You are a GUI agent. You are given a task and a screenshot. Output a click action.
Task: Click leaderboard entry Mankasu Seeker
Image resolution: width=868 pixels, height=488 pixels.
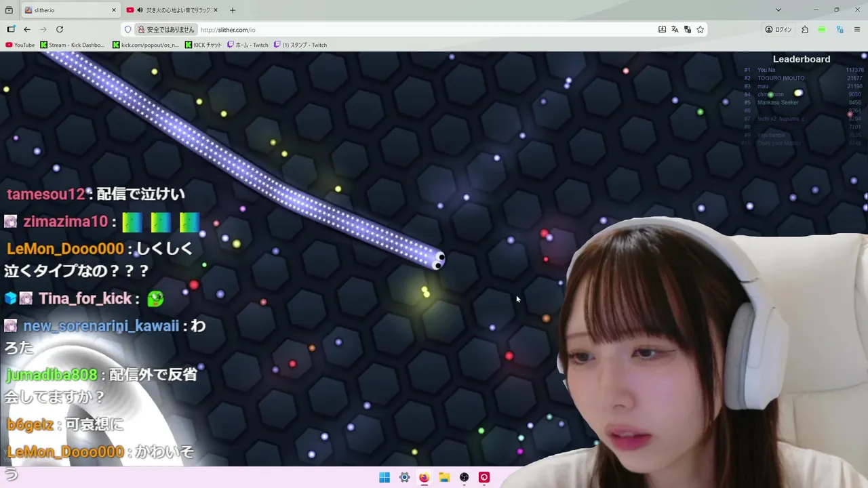778,102
